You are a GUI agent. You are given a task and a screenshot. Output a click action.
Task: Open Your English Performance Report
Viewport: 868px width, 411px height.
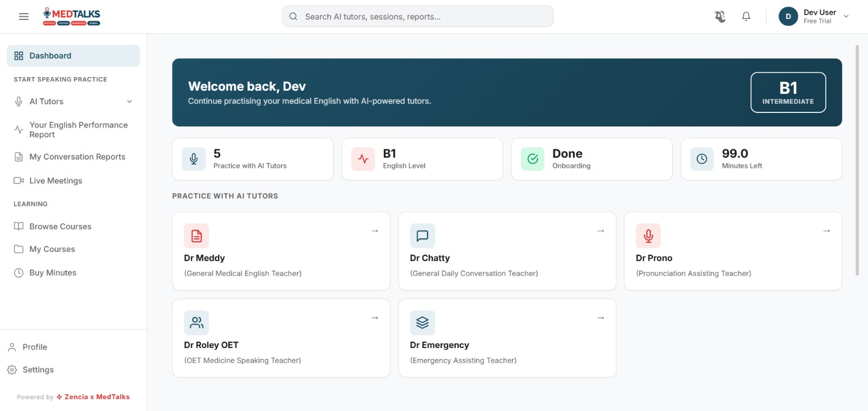(73, 130)
